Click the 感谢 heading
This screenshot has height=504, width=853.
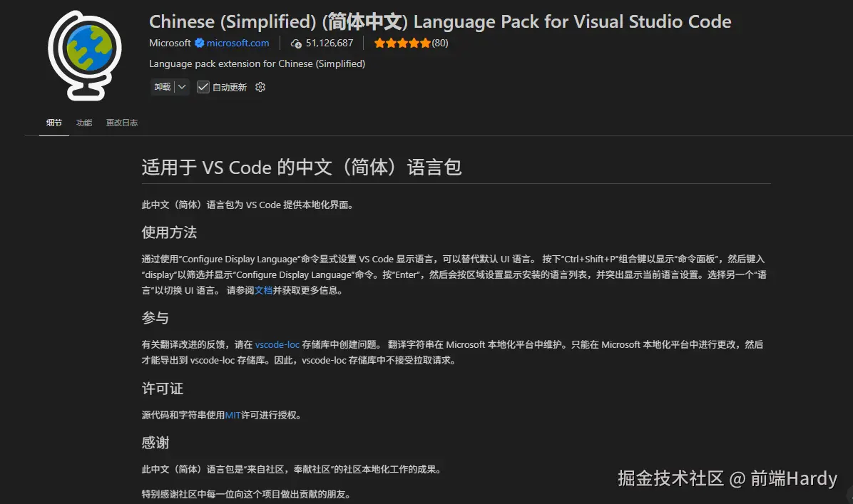[155, 443]
